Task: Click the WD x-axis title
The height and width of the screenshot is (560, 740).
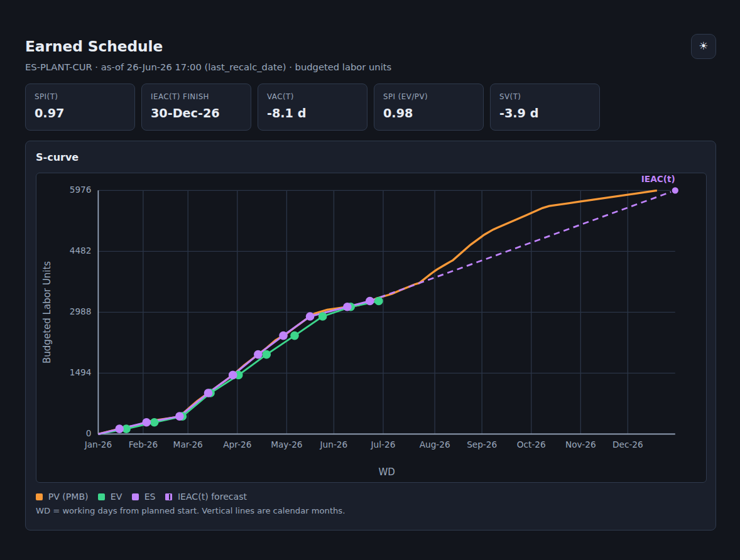Action: (386, 471)
